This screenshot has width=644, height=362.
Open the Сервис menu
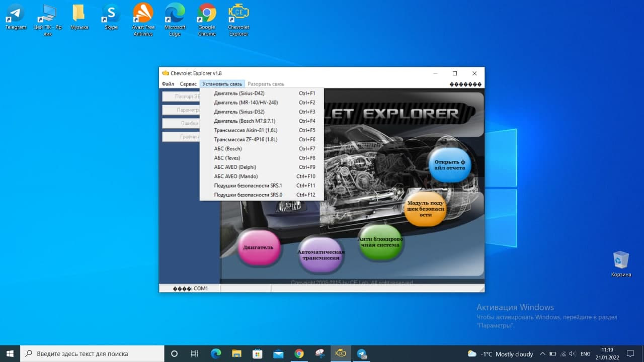[x=188, y=84]
